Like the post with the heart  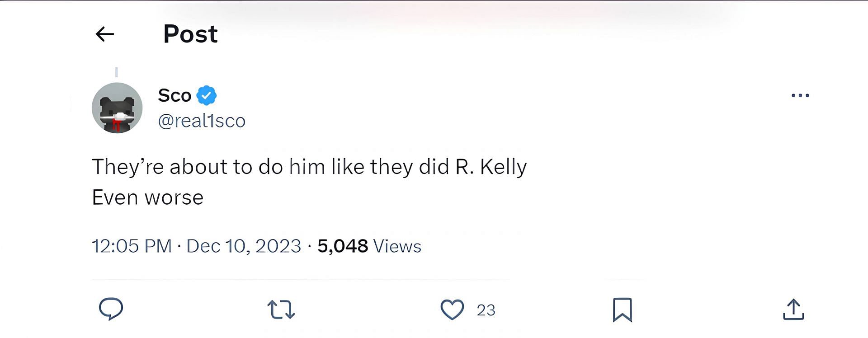coord(452,310)
